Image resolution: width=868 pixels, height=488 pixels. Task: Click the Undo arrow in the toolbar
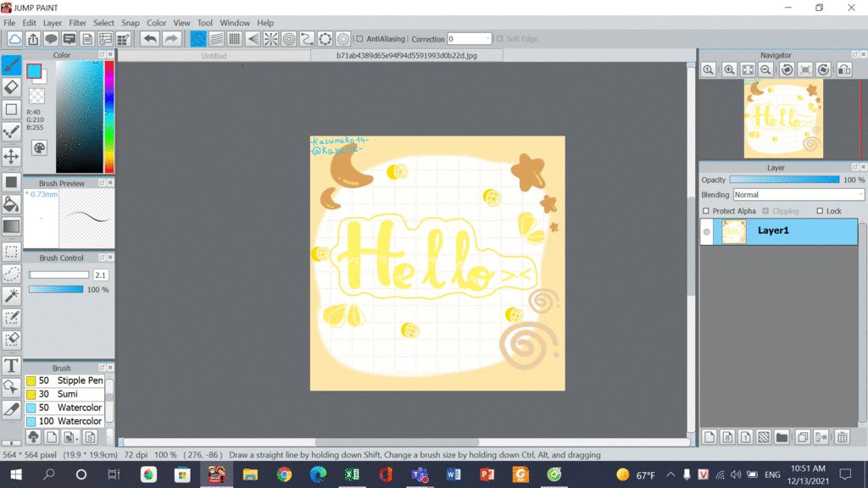point(149,39)
